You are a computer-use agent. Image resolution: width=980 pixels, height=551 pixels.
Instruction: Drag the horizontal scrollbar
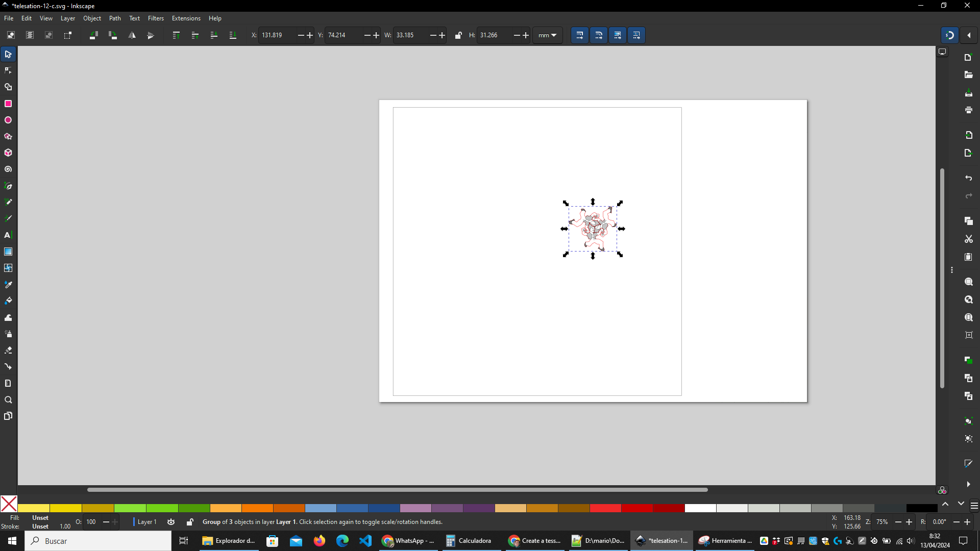coord(397,489)
